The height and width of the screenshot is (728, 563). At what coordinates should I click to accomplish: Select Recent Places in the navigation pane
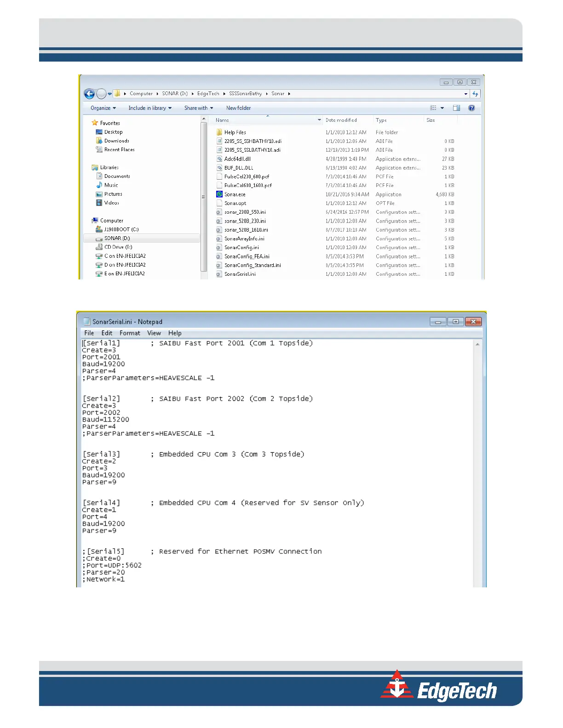(119, 149)
